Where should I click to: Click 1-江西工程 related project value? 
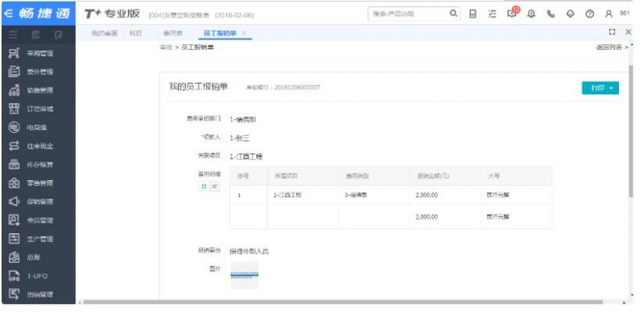(x=246, y=157)
